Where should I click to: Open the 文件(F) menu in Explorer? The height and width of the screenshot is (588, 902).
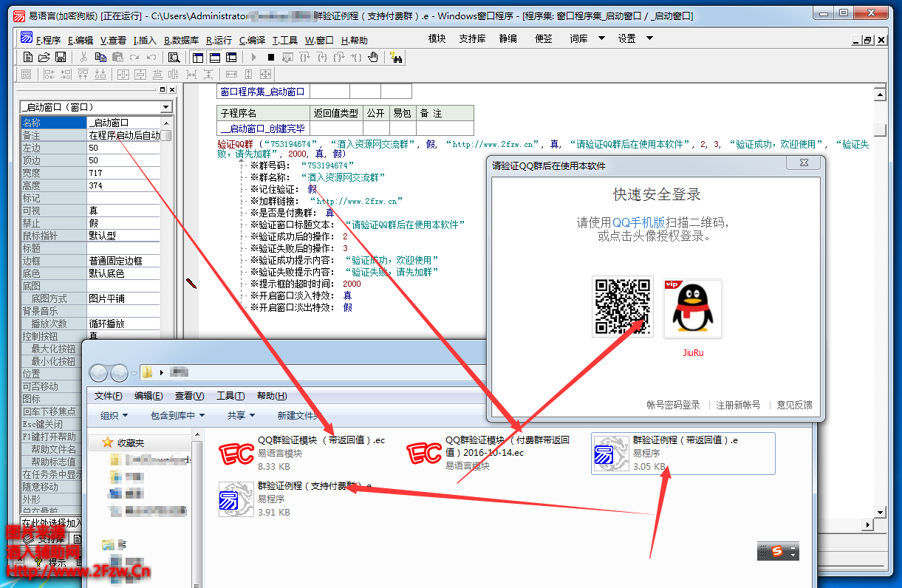[x=109, y=396]
